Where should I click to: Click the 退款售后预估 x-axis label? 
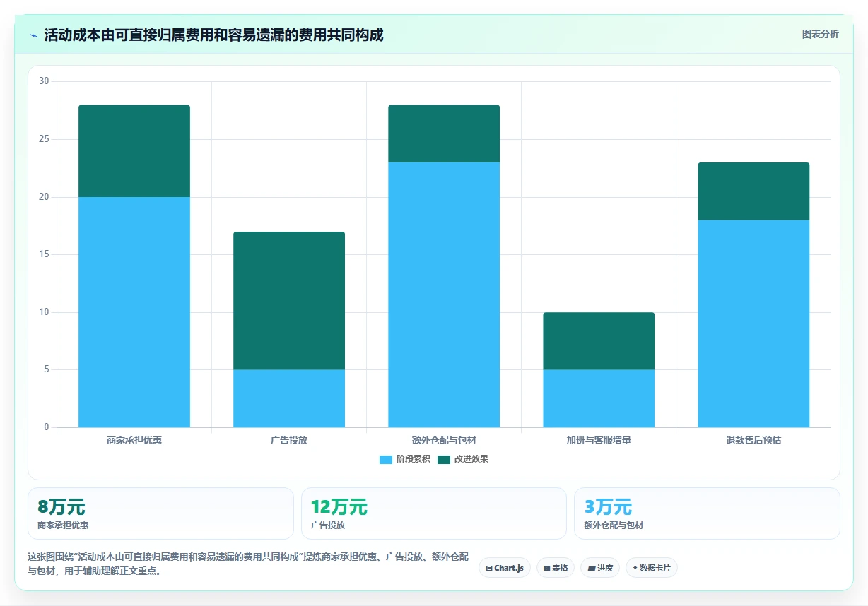pos(753,440)
